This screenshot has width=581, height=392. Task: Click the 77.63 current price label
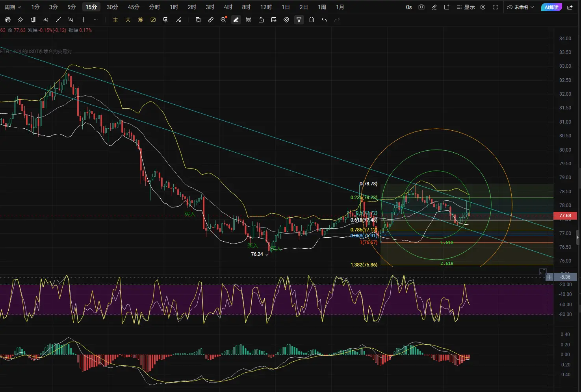click(565, 216)
